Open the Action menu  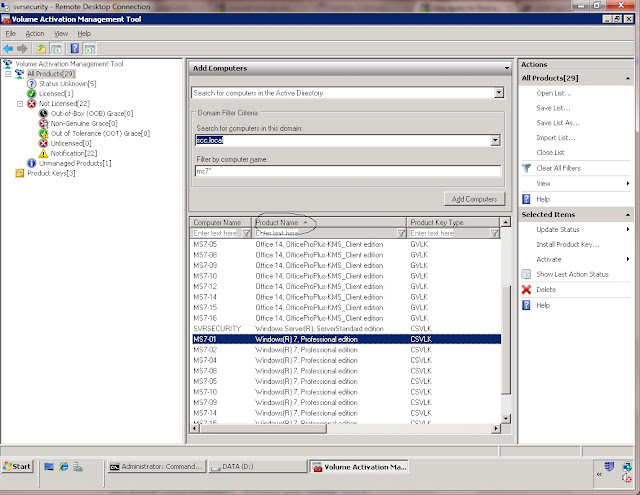tap(35, 34)
